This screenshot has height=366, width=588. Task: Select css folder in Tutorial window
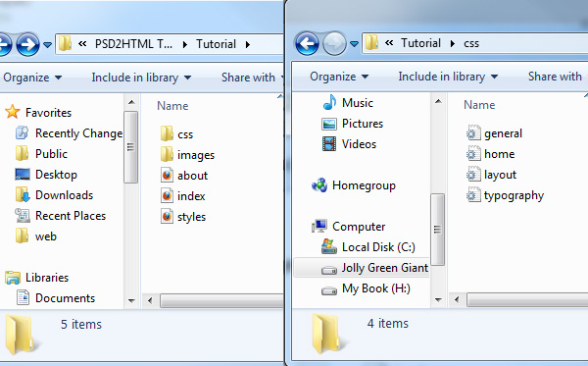pos(177,134)
